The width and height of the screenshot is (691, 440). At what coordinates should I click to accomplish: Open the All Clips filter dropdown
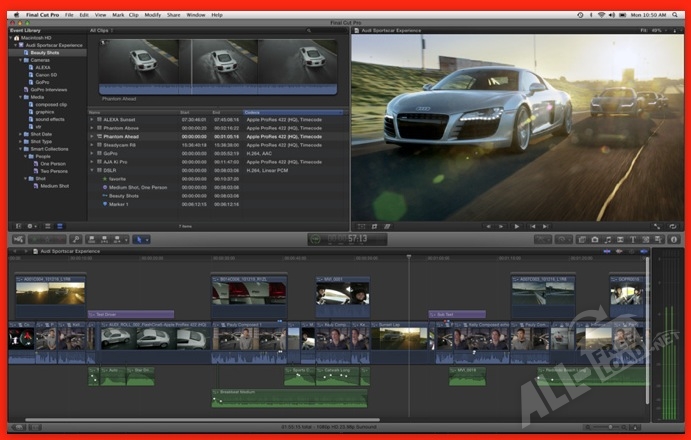pos(100,31)
